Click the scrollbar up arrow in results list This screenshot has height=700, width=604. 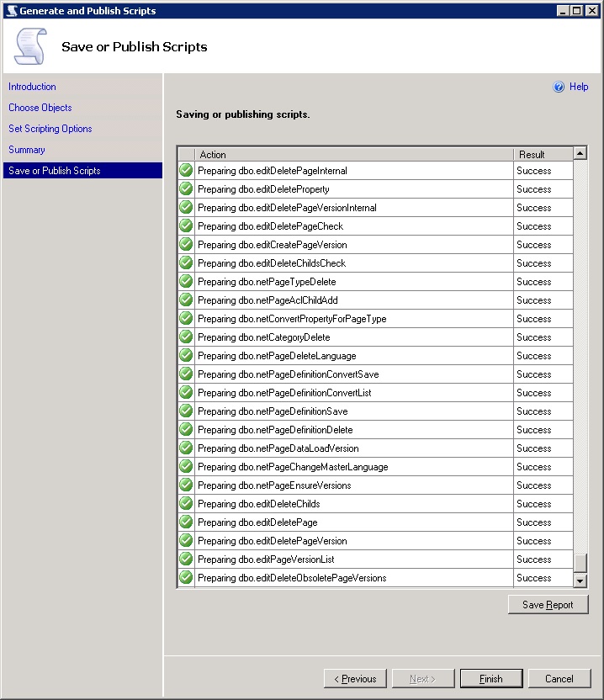[x=580, y=153]
